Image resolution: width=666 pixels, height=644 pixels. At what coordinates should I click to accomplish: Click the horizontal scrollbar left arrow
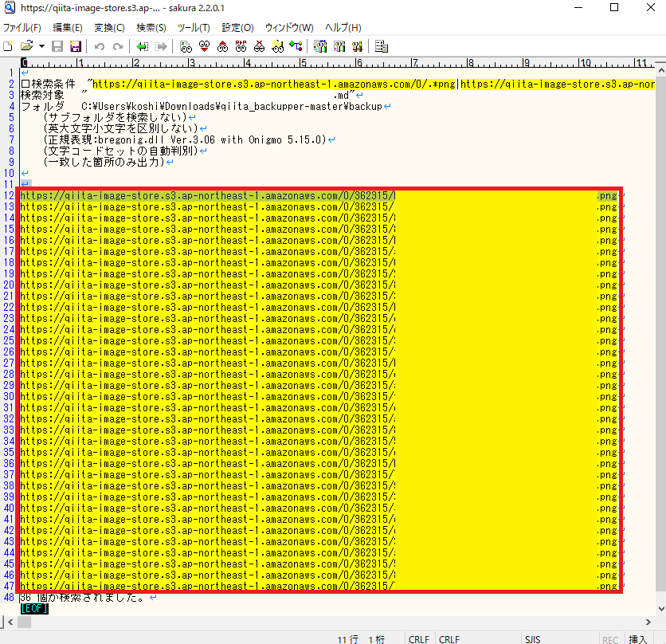pos(10,622)
